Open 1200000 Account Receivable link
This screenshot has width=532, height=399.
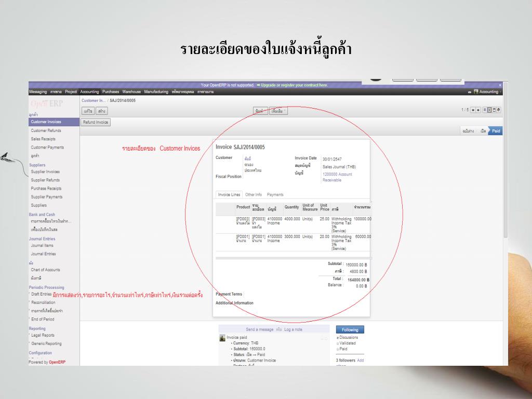point(337,177)
